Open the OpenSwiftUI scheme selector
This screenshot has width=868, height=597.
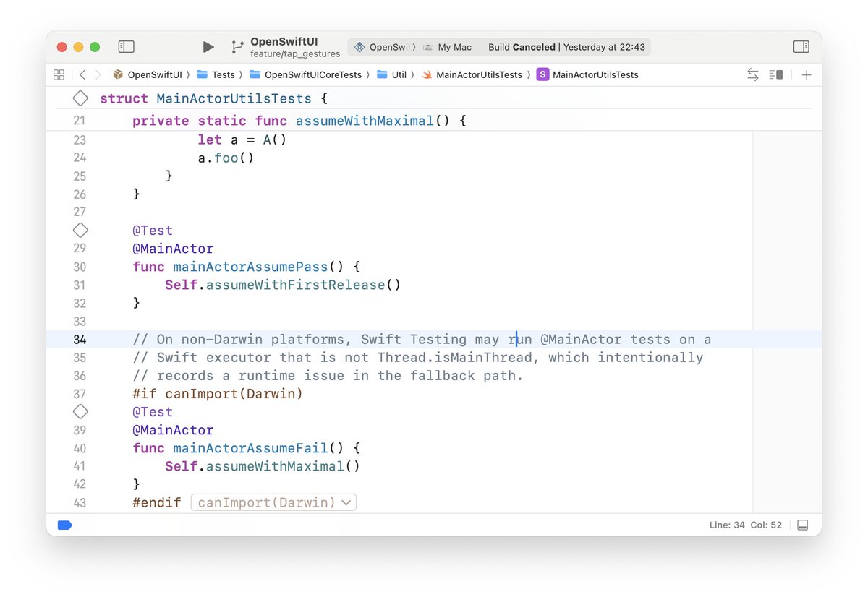(383, 47)
